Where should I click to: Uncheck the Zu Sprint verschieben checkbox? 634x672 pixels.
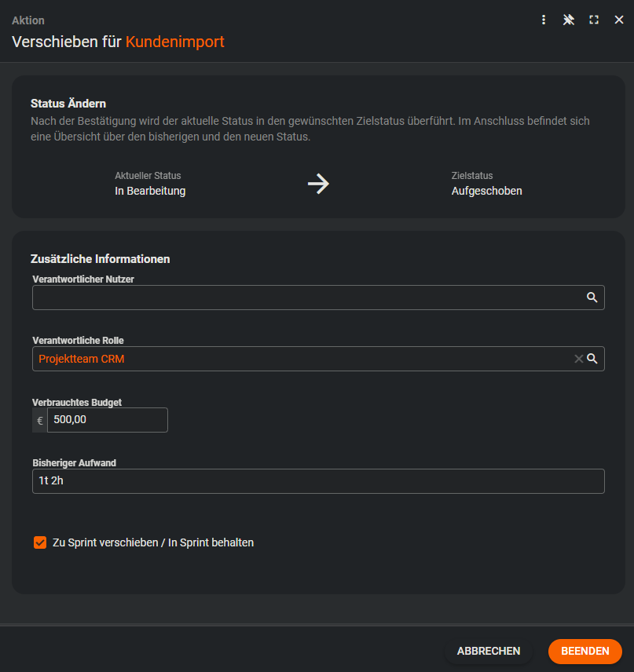click(x=40, y=542)
